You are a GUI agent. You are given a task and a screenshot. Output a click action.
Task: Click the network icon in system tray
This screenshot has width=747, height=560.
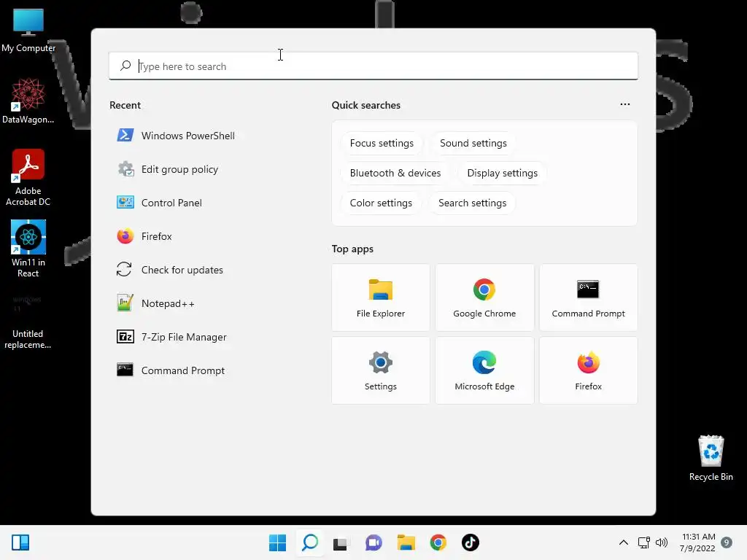(x=644, y=542)
